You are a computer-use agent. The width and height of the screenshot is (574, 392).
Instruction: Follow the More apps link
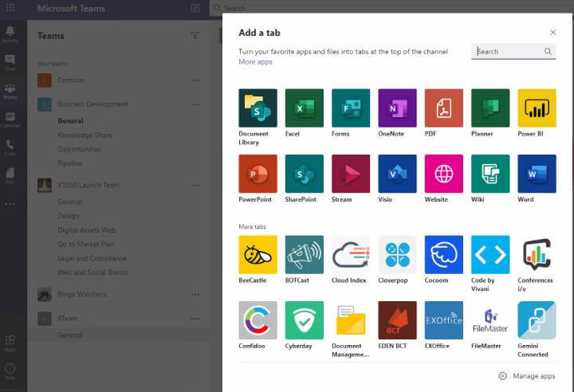click(256, 62)
